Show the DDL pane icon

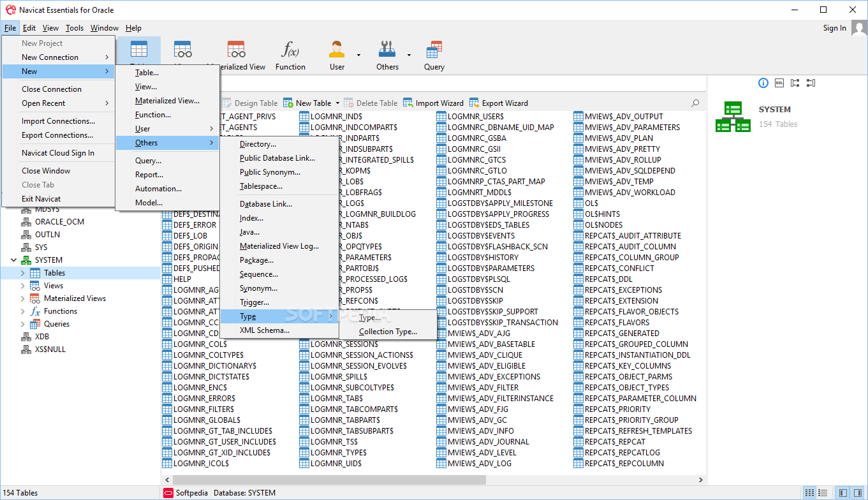pyautogui.click(x=779, y=83)
